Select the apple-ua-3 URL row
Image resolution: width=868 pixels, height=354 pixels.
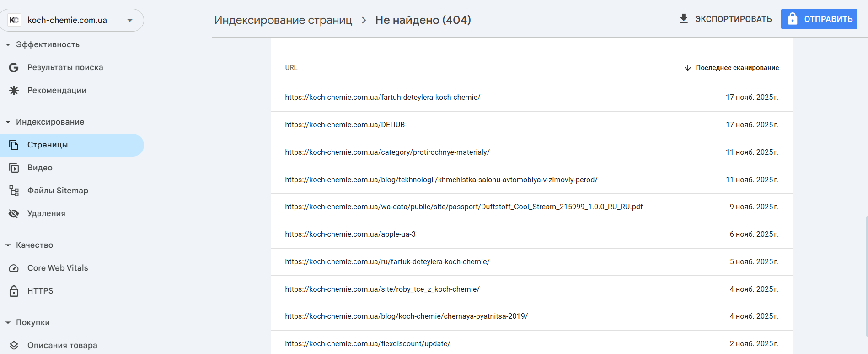[532, 234]
